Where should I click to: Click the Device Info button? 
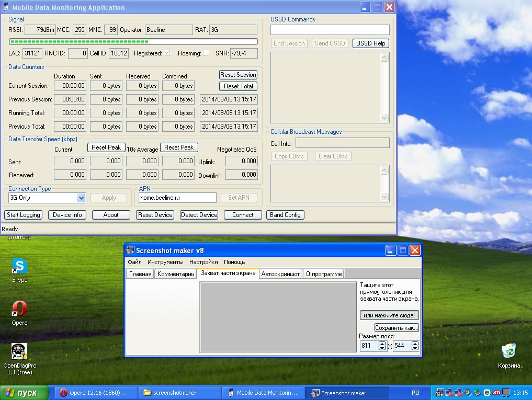point(67,215)
